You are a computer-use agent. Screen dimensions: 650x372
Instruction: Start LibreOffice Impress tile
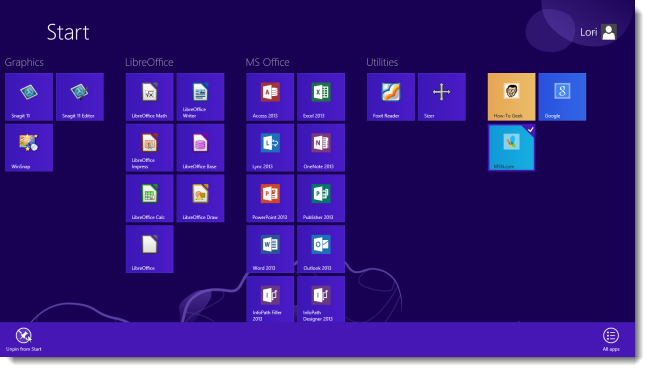coord(150,148)
